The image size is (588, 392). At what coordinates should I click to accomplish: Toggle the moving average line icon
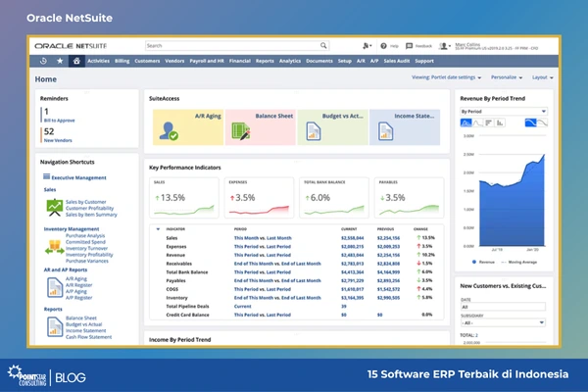pyautogui.click(x=542, y=122)
